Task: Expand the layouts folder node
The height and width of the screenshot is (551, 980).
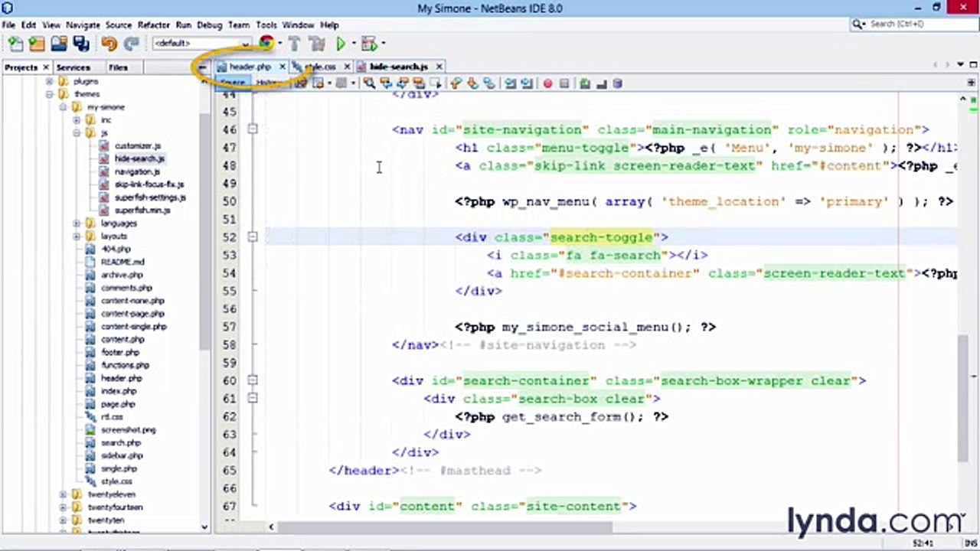Action: tap(77, 236)
